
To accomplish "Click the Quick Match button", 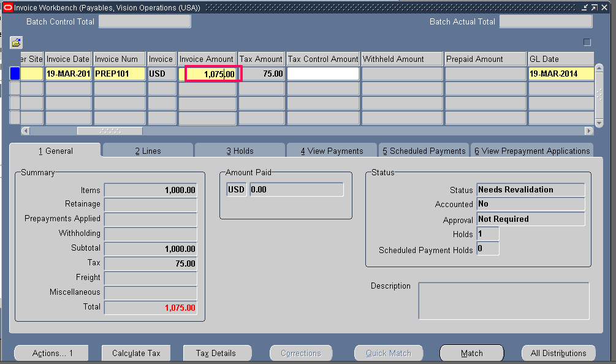I will pyautogui.click(x=389, y=353).
